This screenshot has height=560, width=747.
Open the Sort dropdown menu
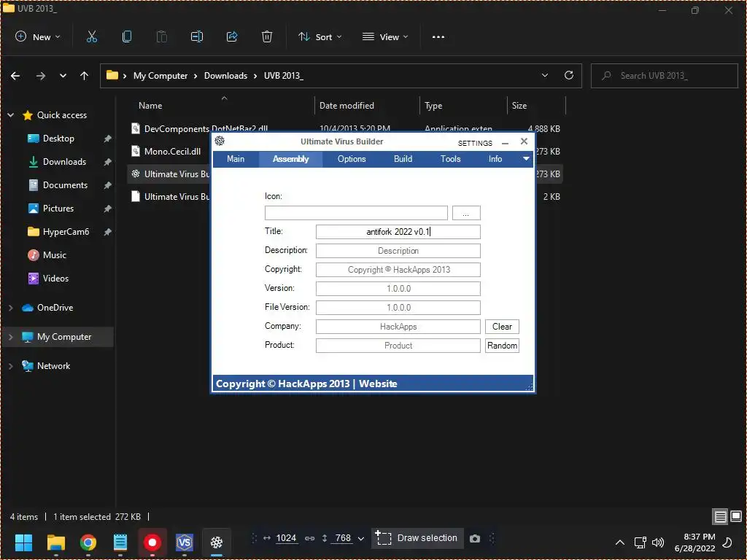(x=320, y=36)
